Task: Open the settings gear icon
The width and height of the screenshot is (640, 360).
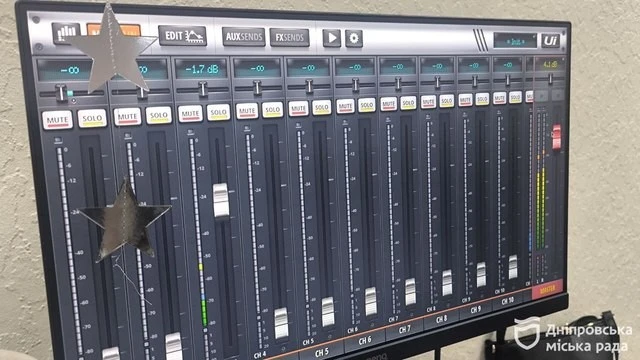Action: pyautogui.click(x=354, y=39)
